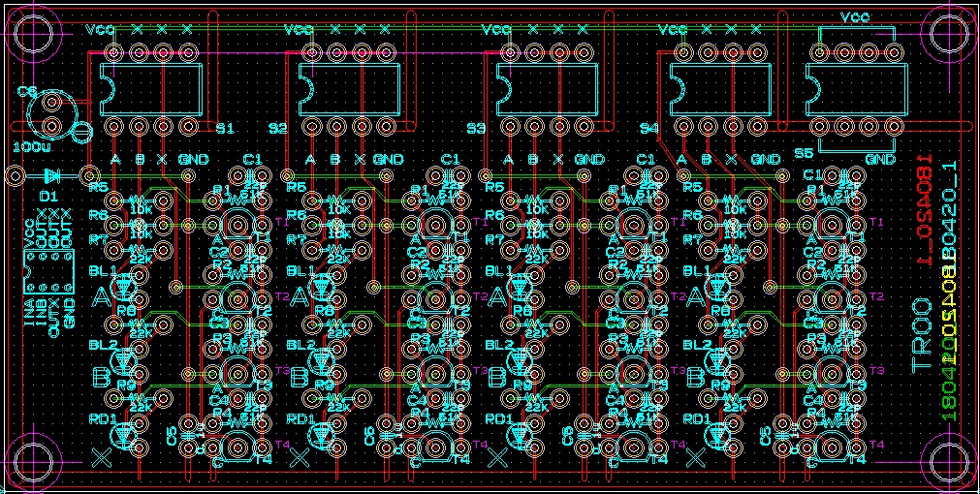980x494 pixels.
Task: Click the IC package outline left of S1
Action: click(149, 89)
